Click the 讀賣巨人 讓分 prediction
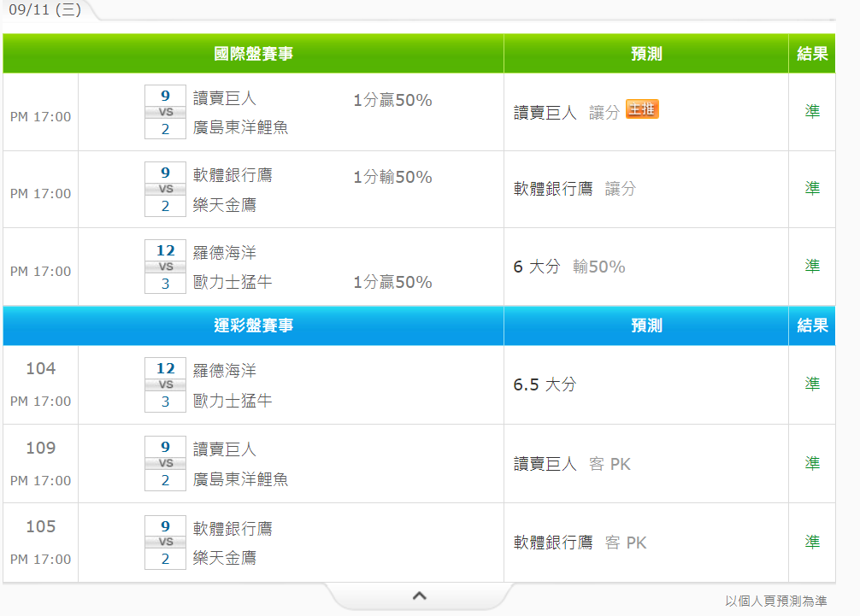The width and height of the screenshot is (860, 616). point(567,112)
